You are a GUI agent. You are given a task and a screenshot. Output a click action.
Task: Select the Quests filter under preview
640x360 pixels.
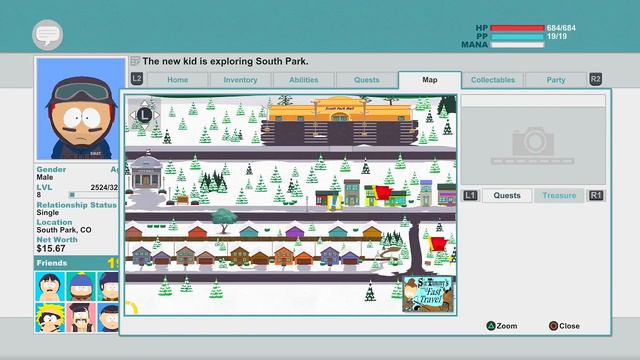(507, 196)
